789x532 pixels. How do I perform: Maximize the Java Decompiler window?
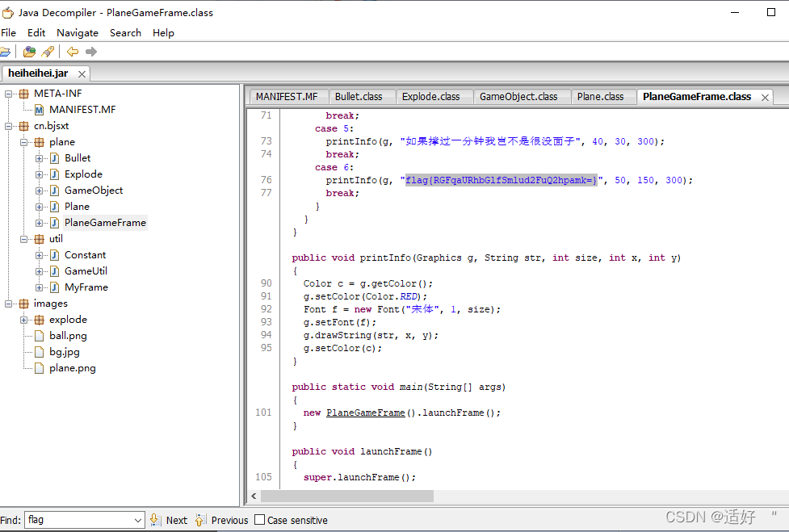pyautogui.click(x=771, y=12)
